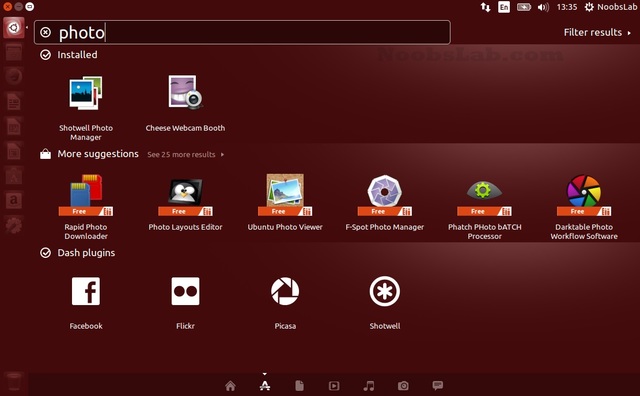Switch to the Home lens
The image size is (640, 396).
(x=230, y=386)
